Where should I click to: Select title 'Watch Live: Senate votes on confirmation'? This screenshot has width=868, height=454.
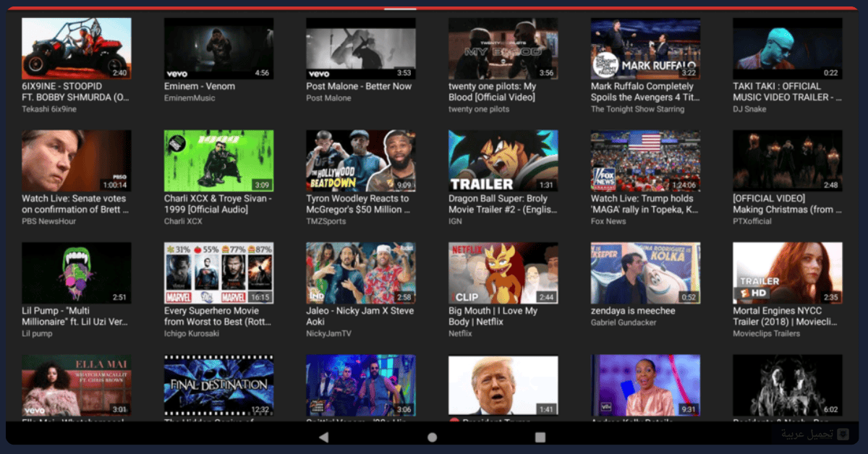75,204
